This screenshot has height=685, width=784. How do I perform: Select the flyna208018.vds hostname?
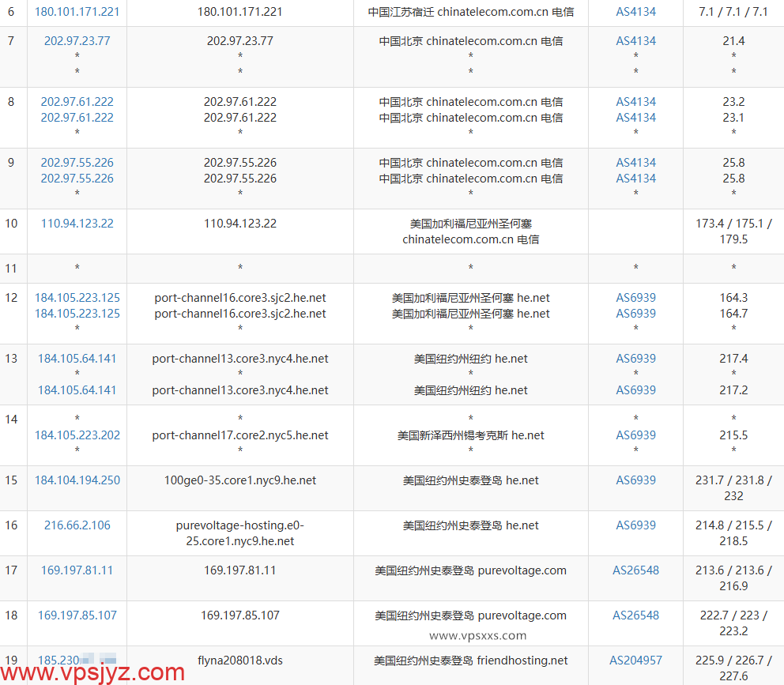tap(240, 660)
